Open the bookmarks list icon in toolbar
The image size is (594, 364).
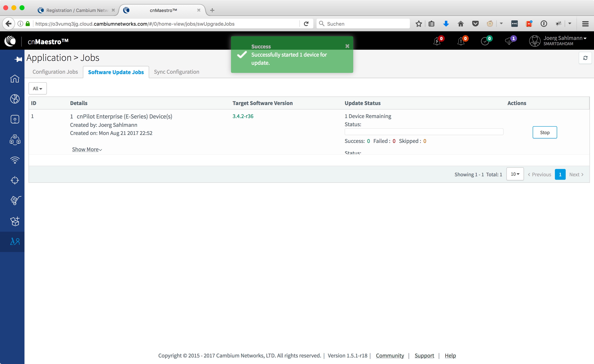(x=431, y=24)
